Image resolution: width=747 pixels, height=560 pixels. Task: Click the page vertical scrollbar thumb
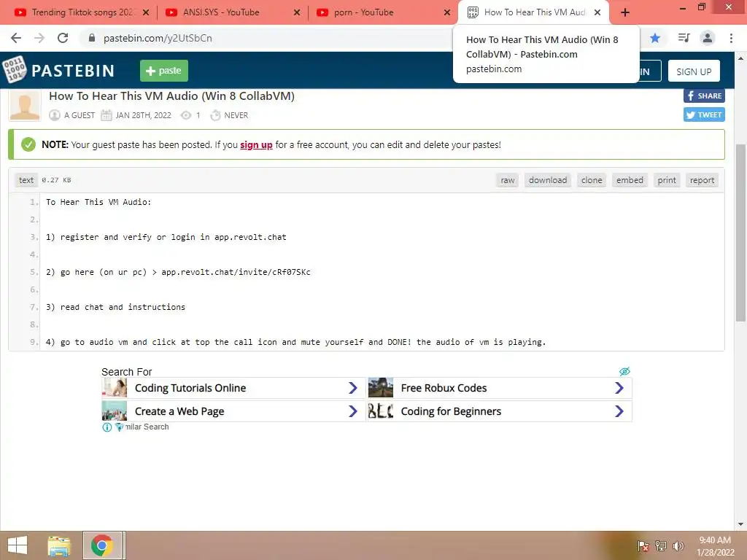(x=740, y=233)
